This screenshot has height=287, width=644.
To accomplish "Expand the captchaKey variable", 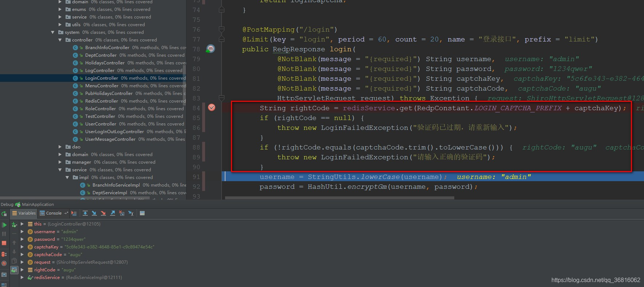I will point(22,247).
